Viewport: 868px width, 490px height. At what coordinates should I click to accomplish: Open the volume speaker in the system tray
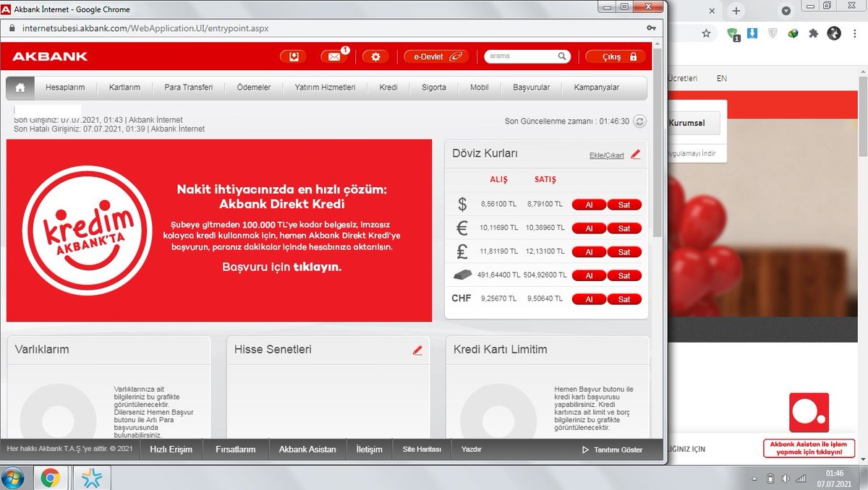786,478
